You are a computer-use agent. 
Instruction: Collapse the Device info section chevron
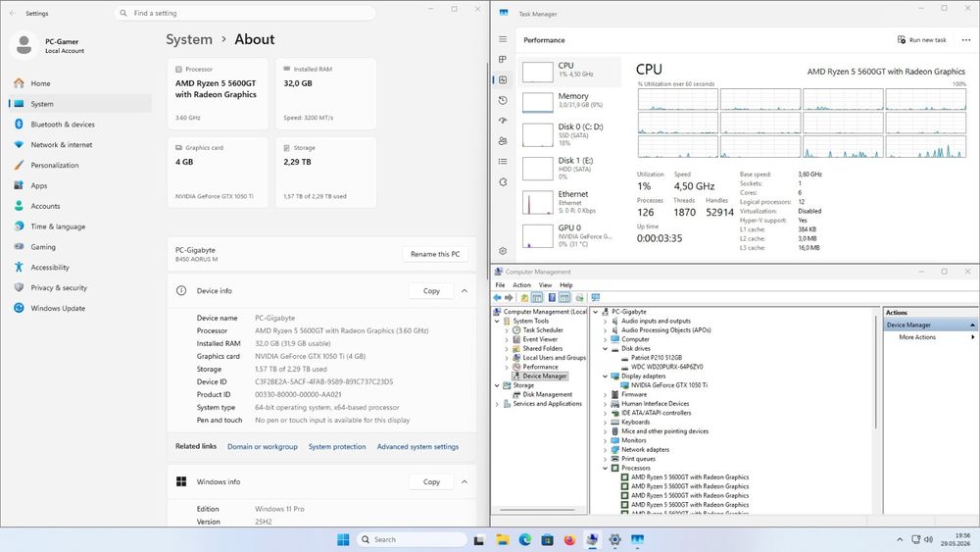tap(465, 290)
